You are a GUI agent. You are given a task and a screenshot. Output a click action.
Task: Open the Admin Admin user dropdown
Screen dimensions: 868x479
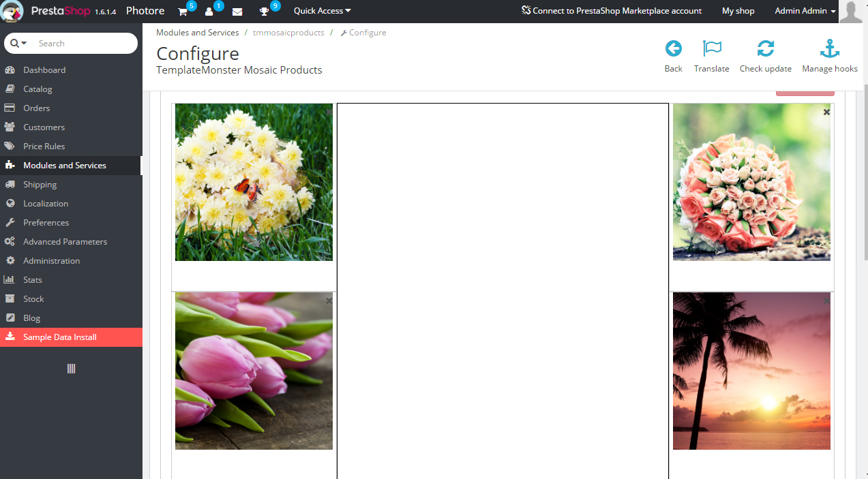tap(805, 11)
